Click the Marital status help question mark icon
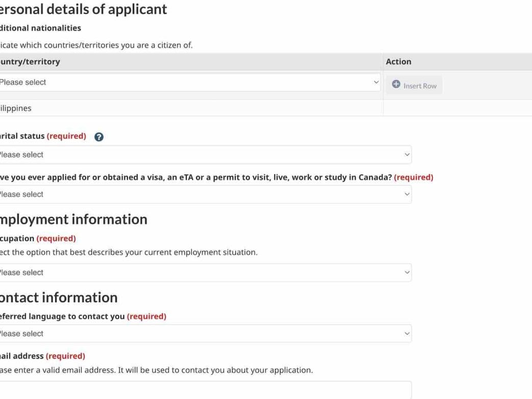The height and width of the screenshot is (399, 532). pyautogui.click(x=99, y=137)
